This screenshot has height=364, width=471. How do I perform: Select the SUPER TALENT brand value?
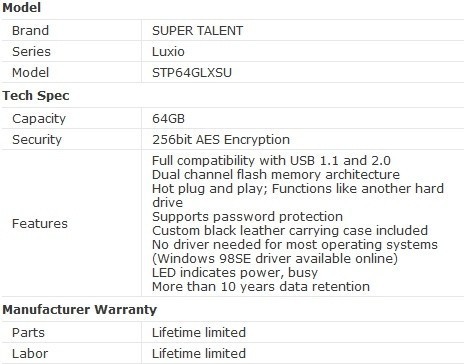tap(197, 31)
